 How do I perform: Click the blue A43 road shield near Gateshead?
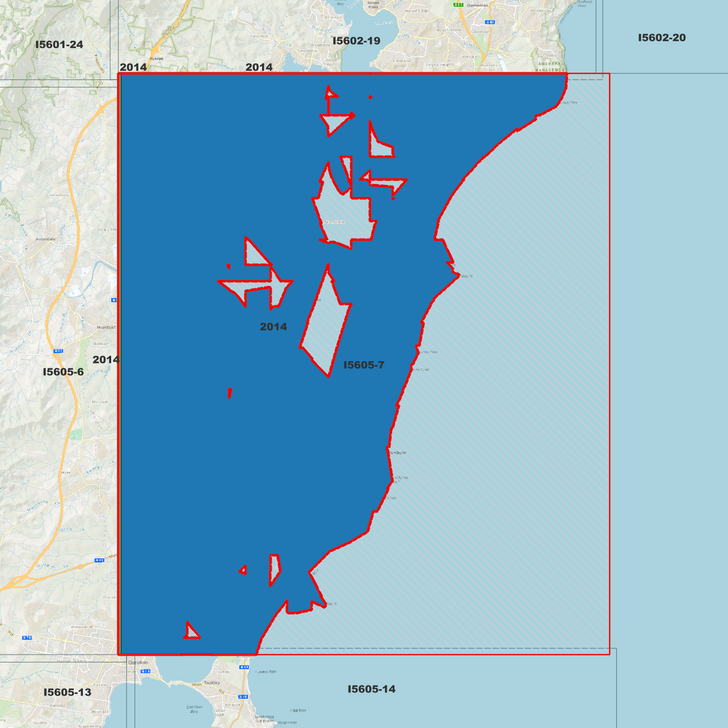pos(490,22)
